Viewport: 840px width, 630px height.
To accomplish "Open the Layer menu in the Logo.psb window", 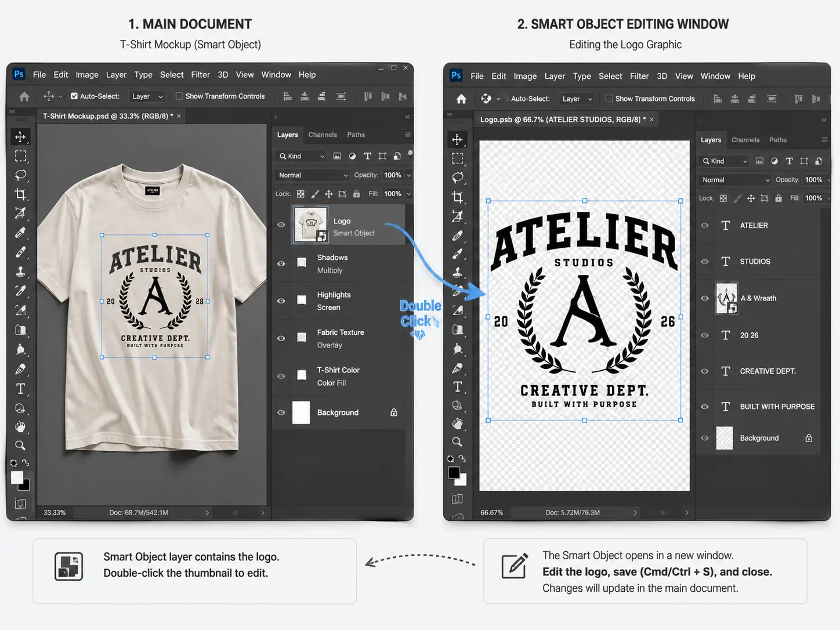I will (x=555, y=76).
